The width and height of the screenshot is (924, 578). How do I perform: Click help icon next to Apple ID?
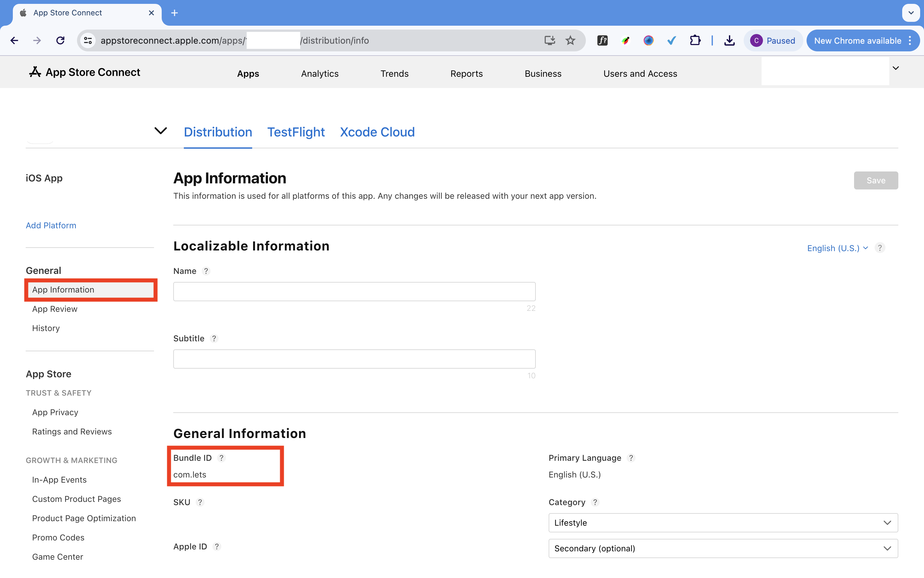coord(217,547)
